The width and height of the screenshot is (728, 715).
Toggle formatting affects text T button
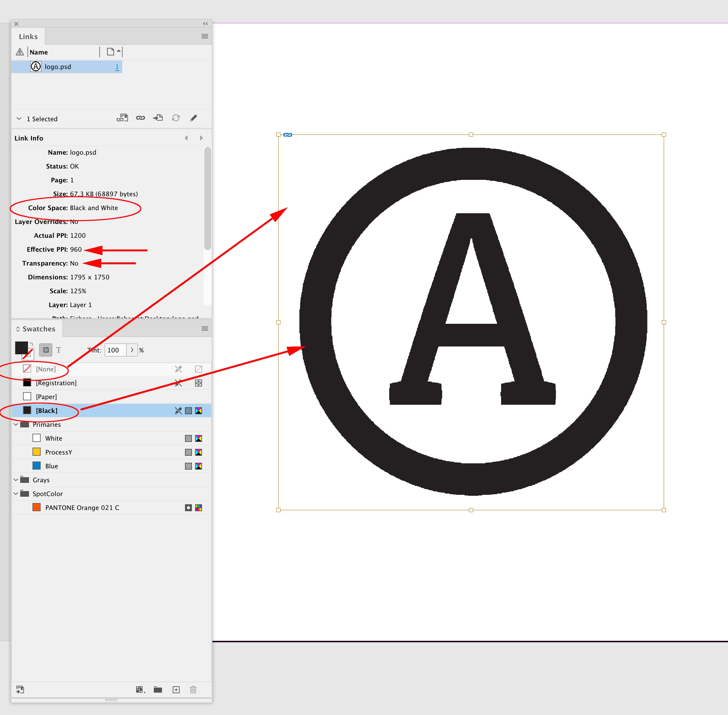point(59,350)
